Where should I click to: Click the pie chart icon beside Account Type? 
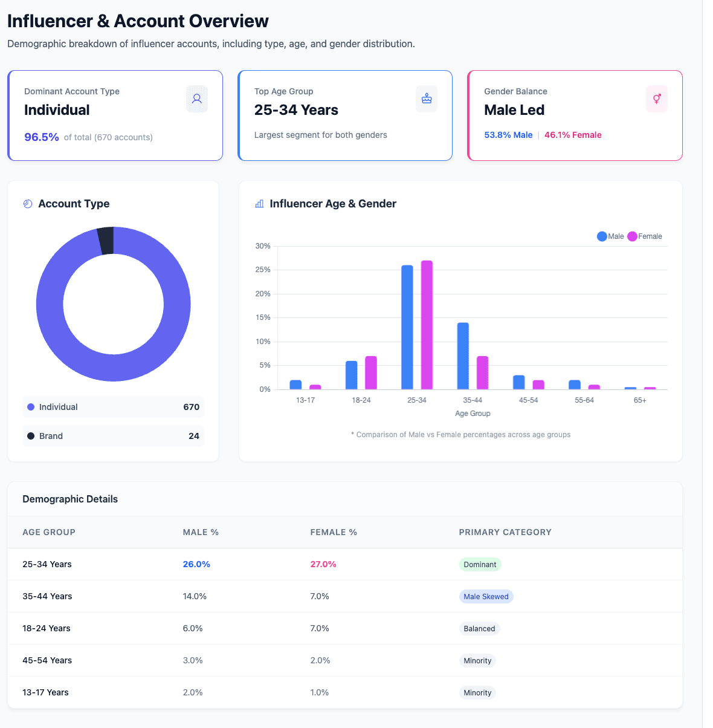(x=28, y=204)
